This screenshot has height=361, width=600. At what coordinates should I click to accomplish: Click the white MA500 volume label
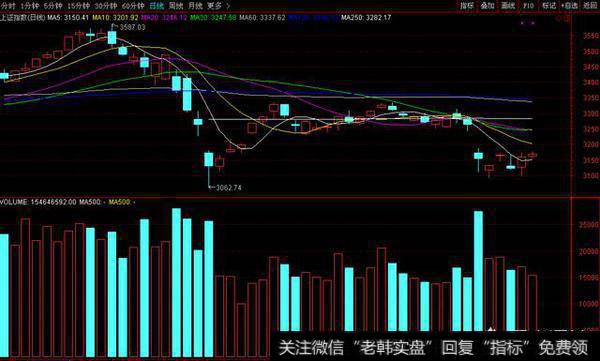[90, 202]
